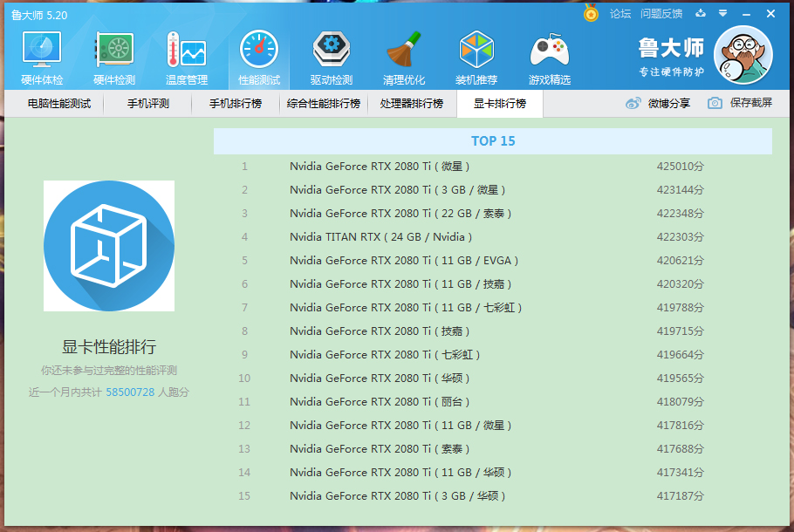Switch to the 处理器排行榜 tab

click(x=412, y=104)
